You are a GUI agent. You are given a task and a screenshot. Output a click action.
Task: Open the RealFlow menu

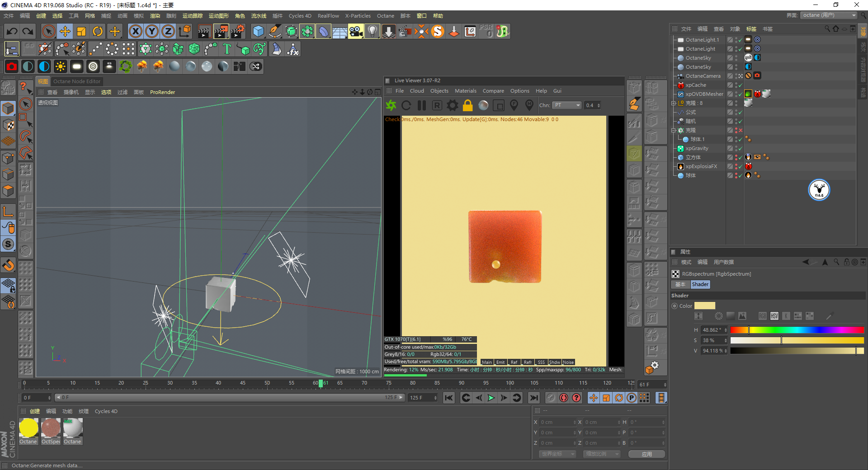pos(328,16)
